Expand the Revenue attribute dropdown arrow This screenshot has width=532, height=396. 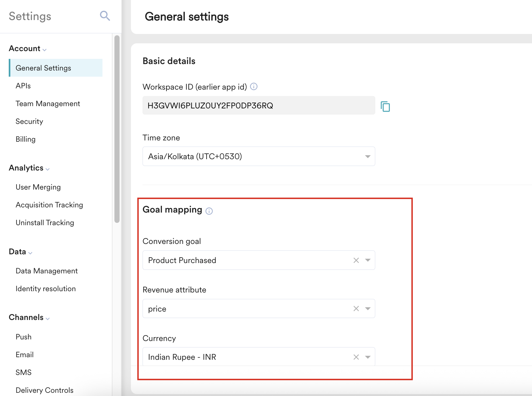pyautogui.click(x=368, y=309)
